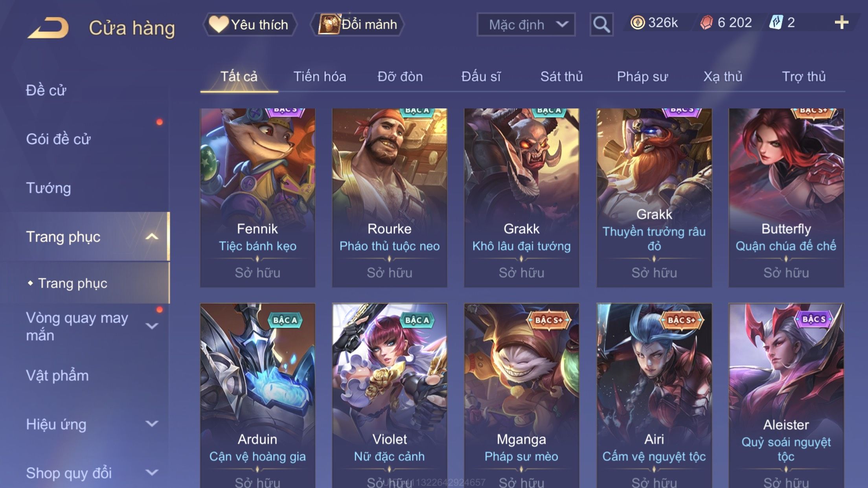This screenshot has height=488, width=868.
Task: Open Gói đề cử sidebar entry
Action: [x=58, y=139]
